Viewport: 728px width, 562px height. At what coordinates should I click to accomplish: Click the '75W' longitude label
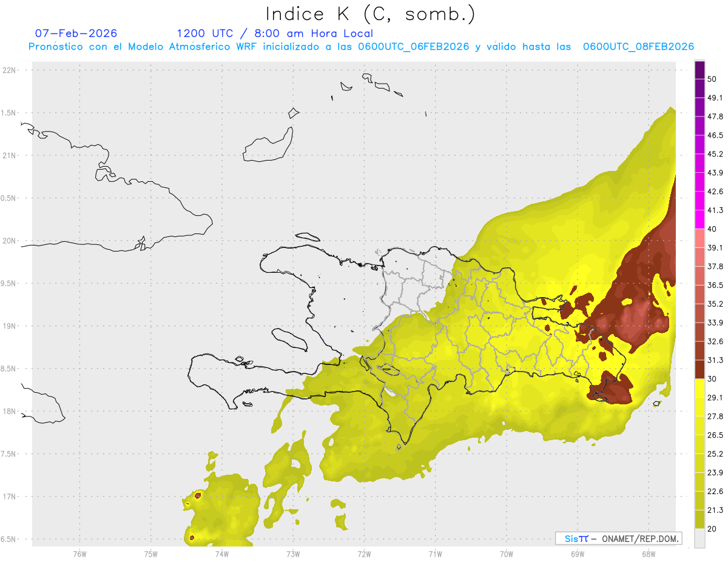(x=150, y=554)
